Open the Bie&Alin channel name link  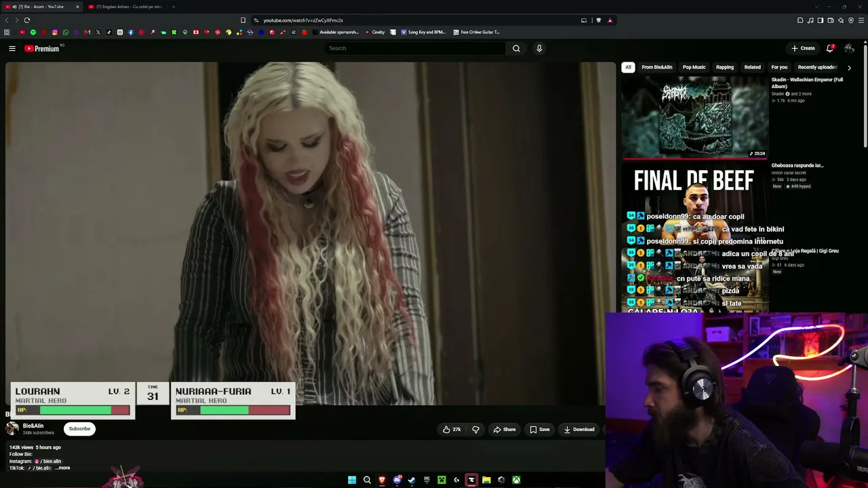point(33,426)
